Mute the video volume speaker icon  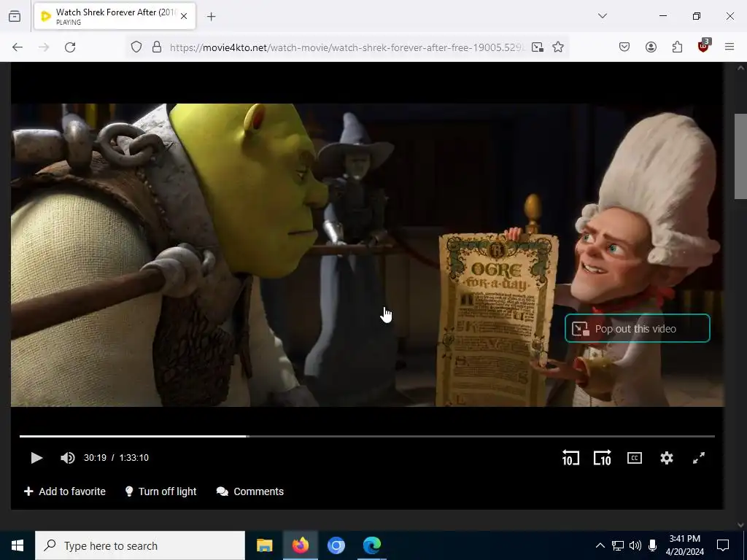tap(68, 458)
